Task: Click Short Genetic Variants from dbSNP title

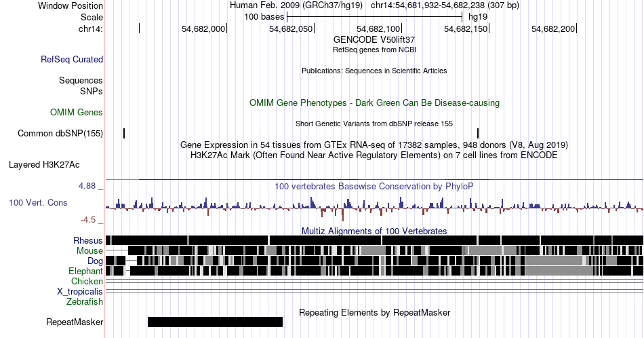Action: point(374,124)
